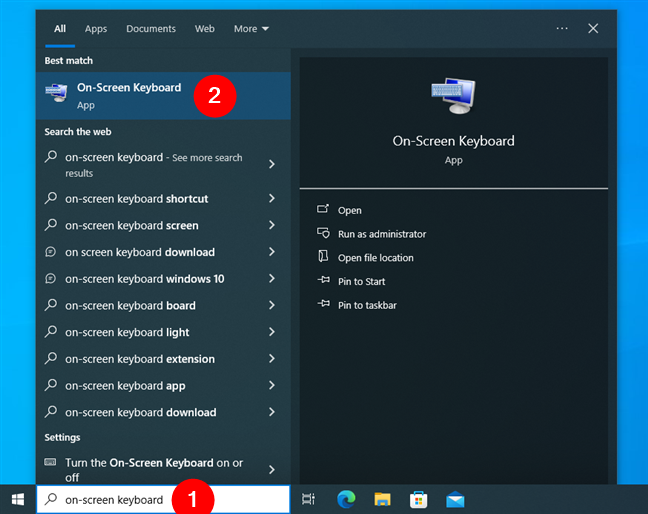
Task: Click the Run as administrator shield icon
Action: pos(323,233)
